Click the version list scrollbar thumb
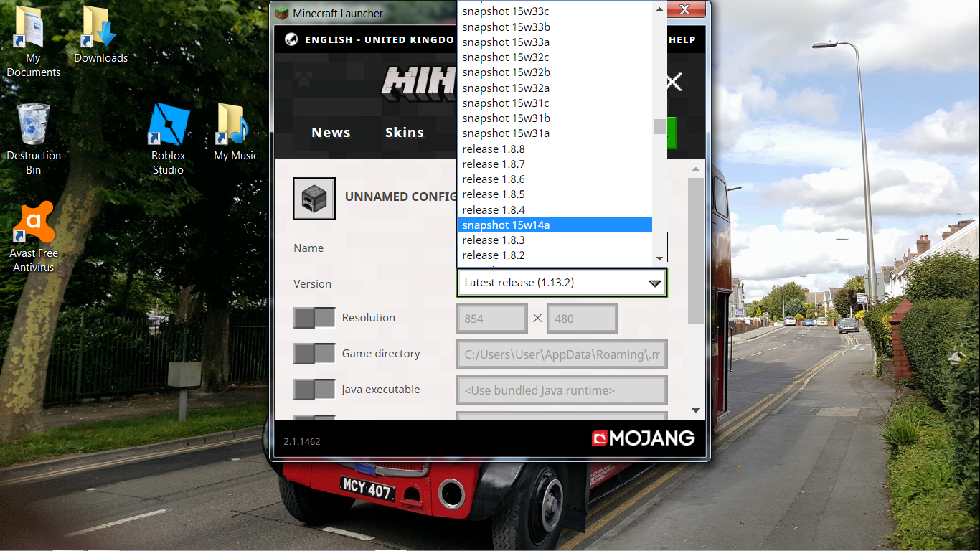The height and width of the screenshot is (551, 980). (x=659, y=127)
